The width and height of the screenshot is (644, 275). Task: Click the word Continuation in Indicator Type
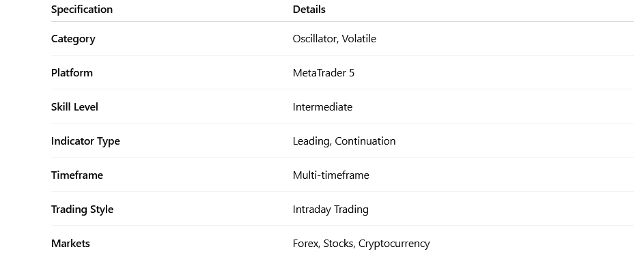365,141
